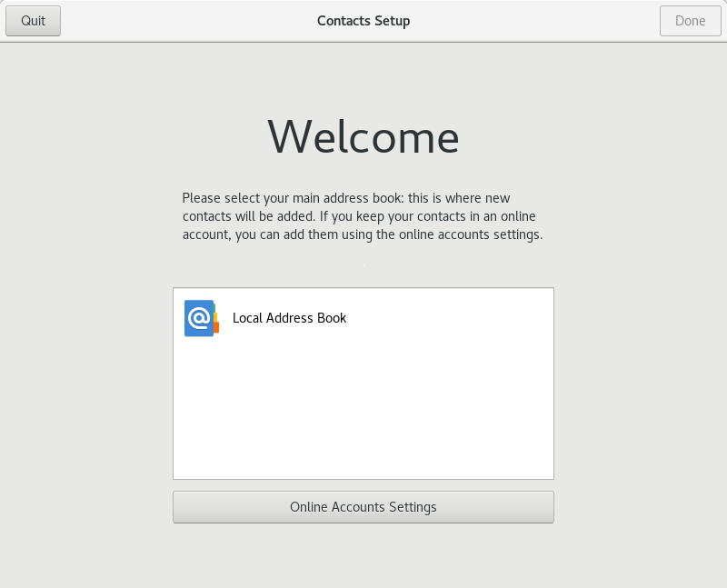Click the Local Address Book label text
Image resolution: width=727 pixels, height=588 pixels.
pos(290,319)
